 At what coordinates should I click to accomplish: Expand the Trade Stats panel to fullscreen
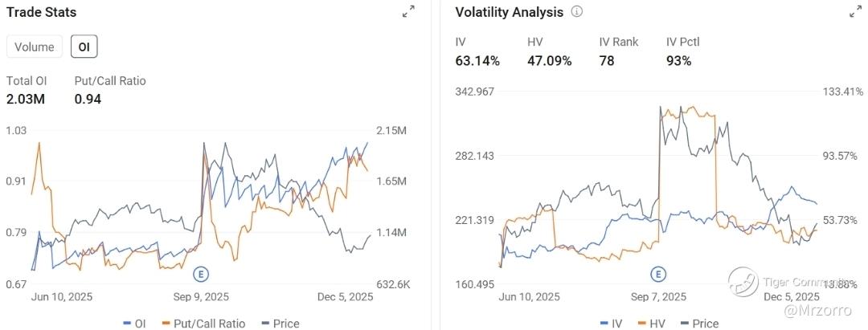[408, 11]
